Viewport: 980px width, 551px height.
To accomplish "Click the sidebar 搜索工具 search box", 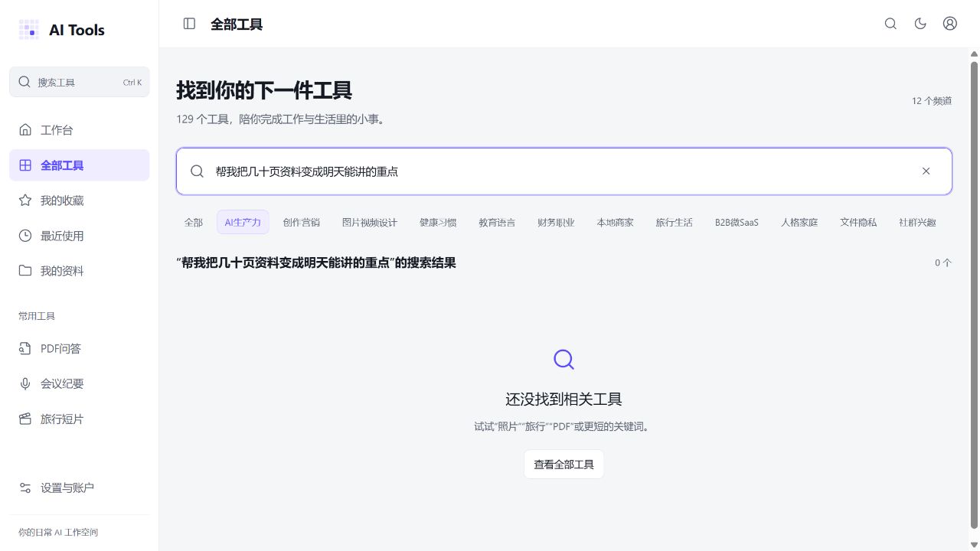I will click(80, 82).
